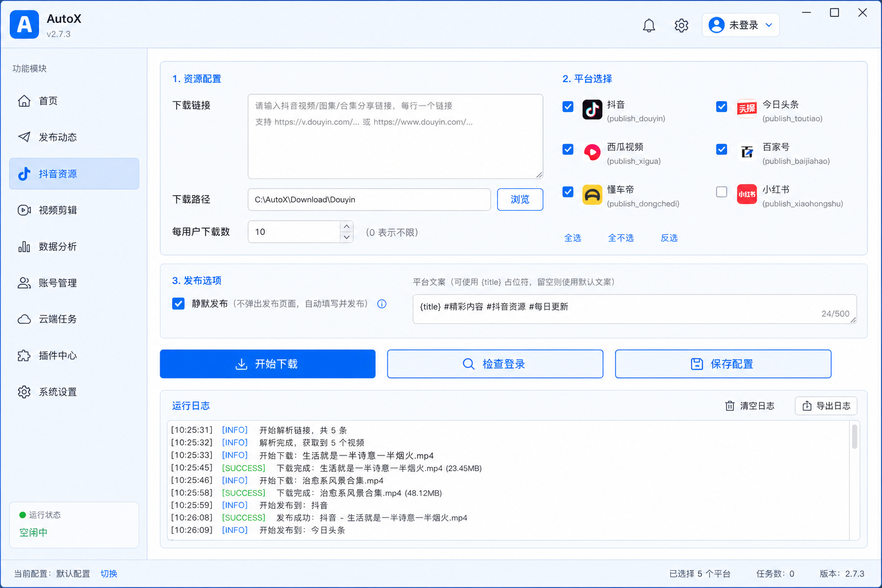Click the Dongchedi platform logo
Image resolution: width=882 pixels, height=588 pixels.
click(x=592, y=195)
